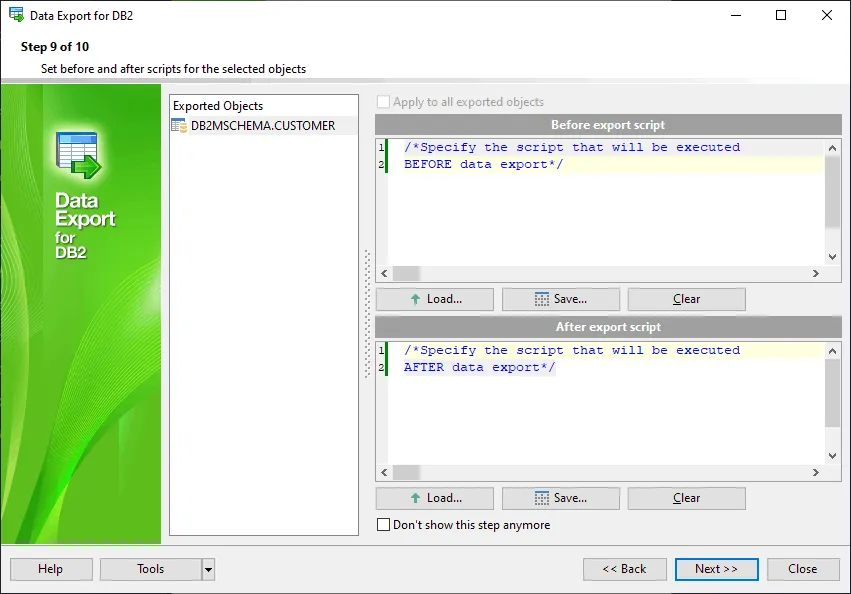
Task: Click line number 2 in After script
Action: pos(381,368)
